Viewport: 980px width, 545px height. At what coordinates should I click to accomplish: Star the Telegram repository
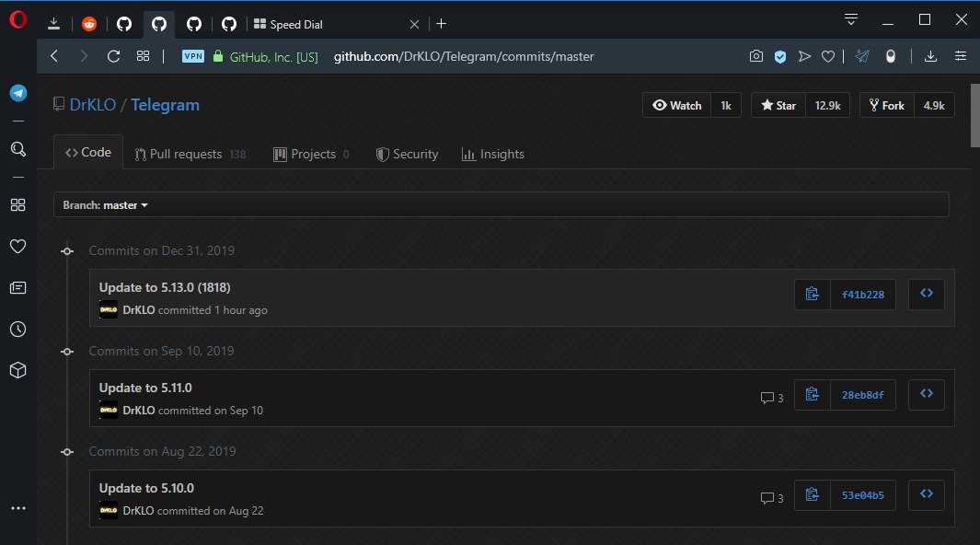[x=778, y=105]
